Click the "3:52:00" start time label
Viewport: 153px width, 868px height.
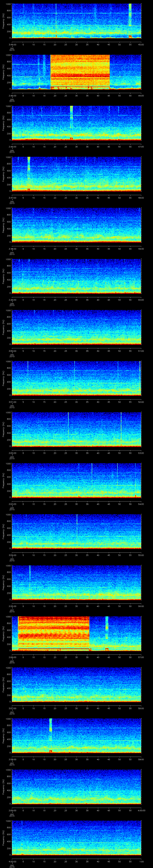coord(12,453)
